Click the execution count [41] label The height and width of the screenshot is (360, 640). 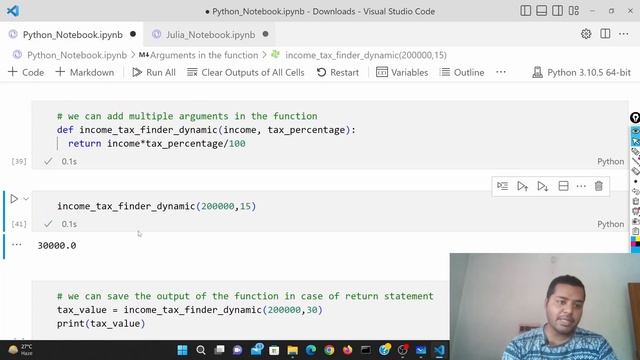tap(19, 224)
